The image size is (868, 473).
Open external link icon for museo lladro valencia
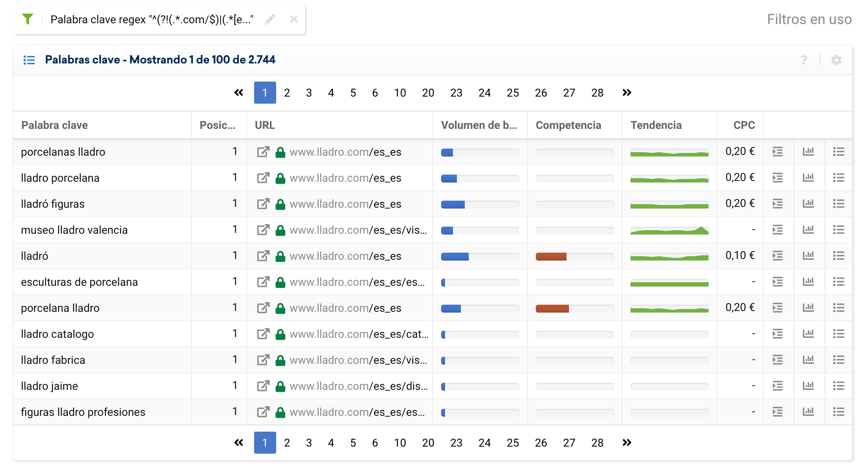[x=263, y=230]
